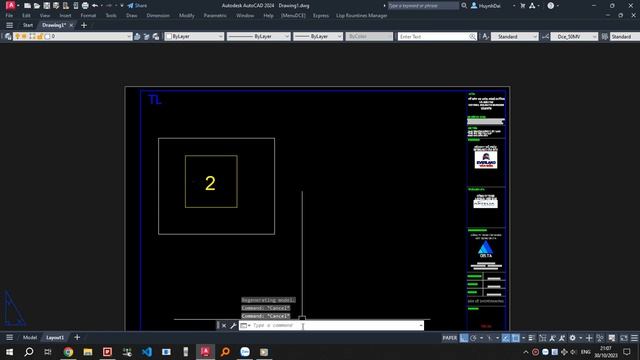Toggle Clean Screen in status bar
640x360 pixels.
pos(624,338)
